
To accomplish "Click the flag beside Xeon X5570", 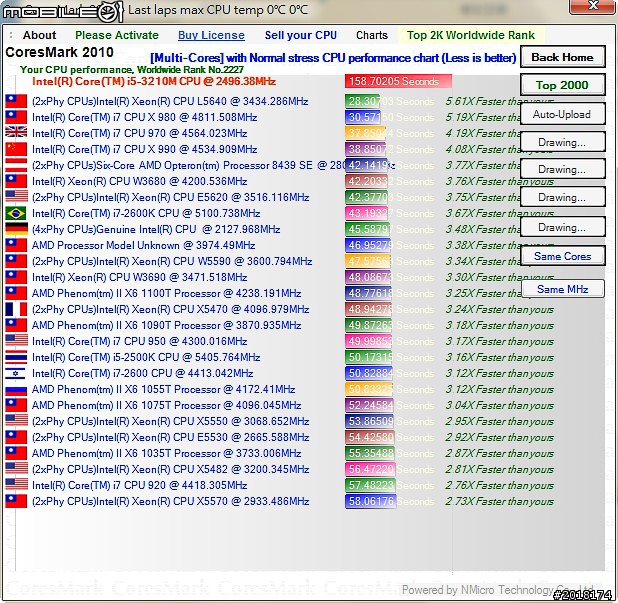I will (x=16, y=501).
